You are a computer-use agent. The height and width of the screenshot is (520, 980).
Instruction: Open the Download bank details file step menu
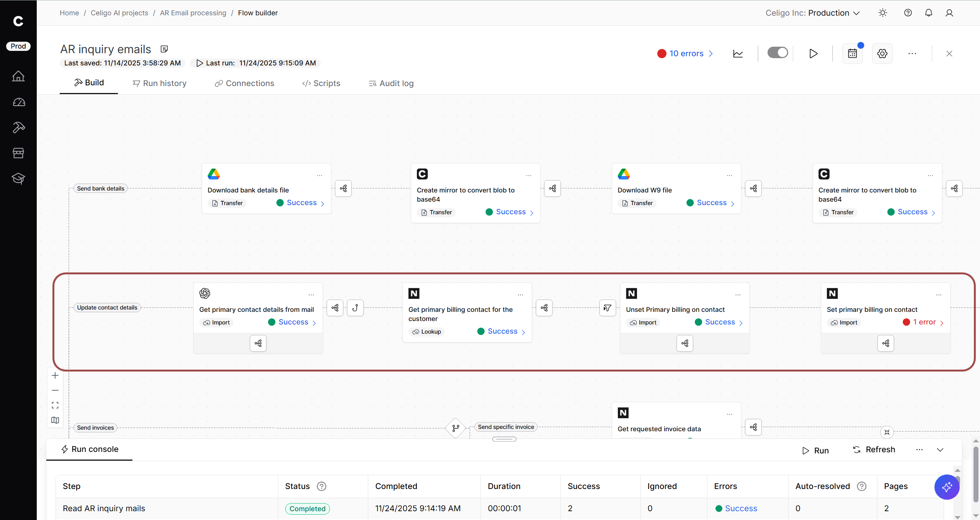click(319, 176)
